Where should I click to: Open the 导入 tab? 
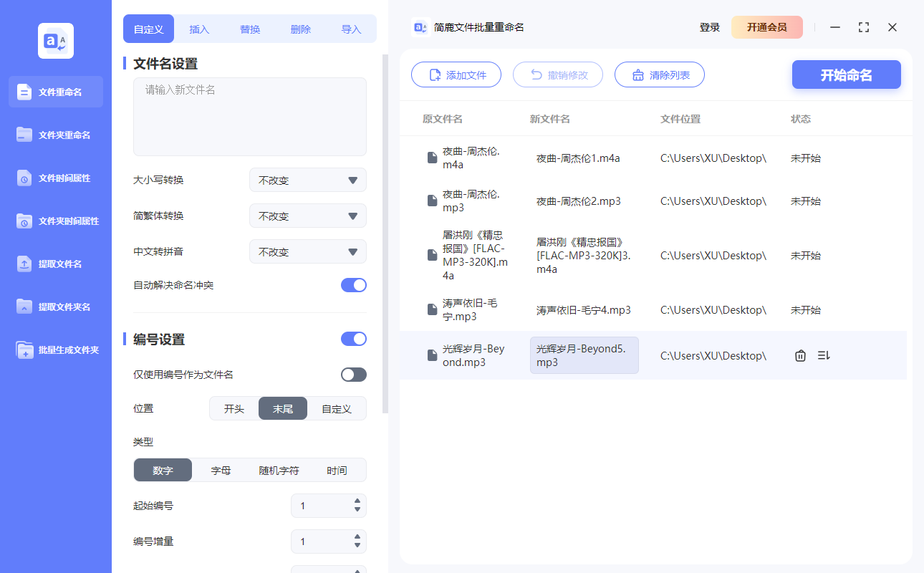pos(352,29)
